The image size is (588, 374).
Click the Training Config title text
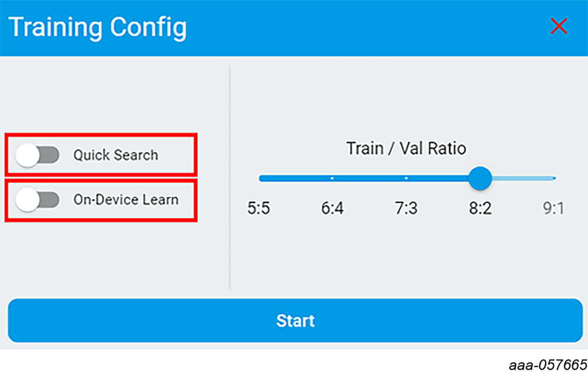click(x=98, y=27)
